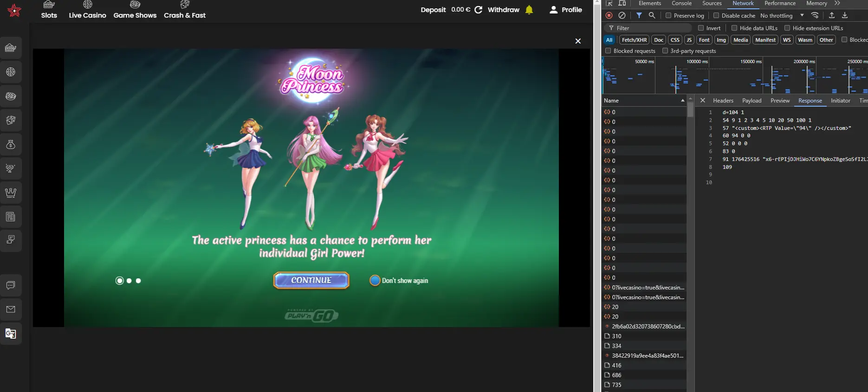The width and height of the screenshot is (868, 392).
Task: Select first intro page dot indicator
Action: click(x=120, y=281)
